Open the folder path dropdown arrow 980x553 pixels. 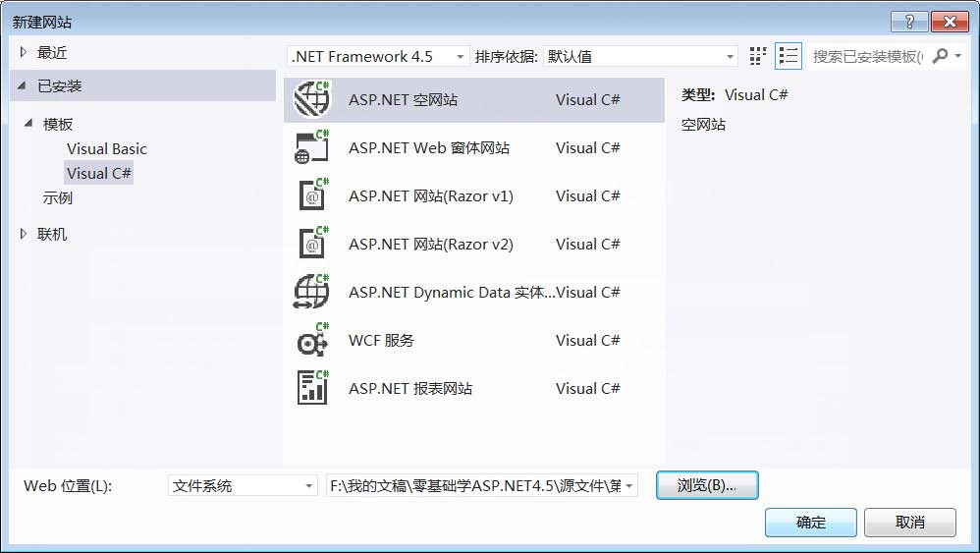tap(629, 485)
